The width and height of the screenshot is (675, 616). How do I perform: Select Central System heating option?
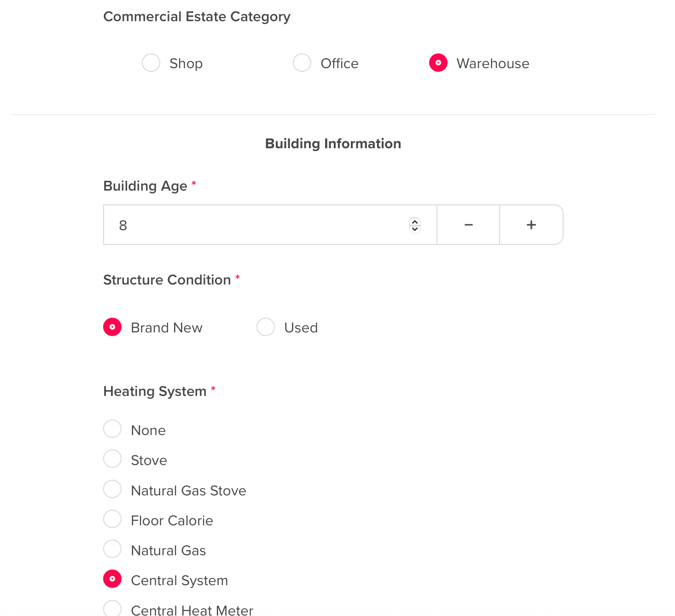[x=112, y=579]
